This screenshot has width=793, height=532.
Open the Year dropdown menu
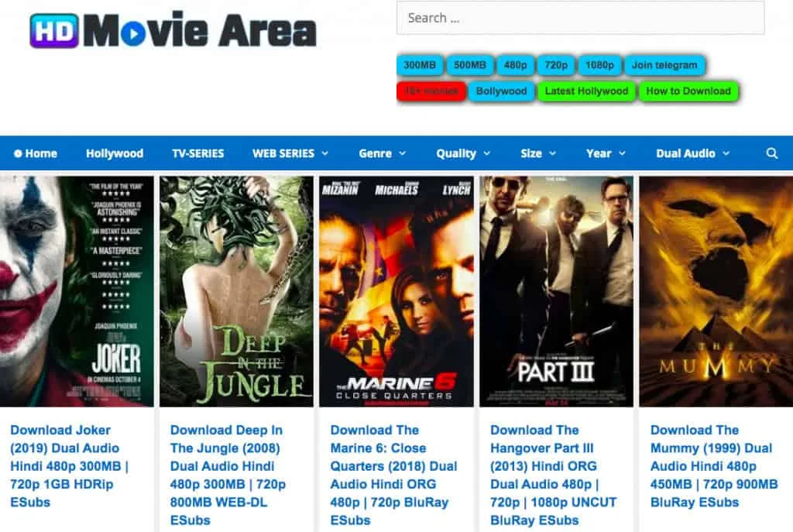click(606, 153)
